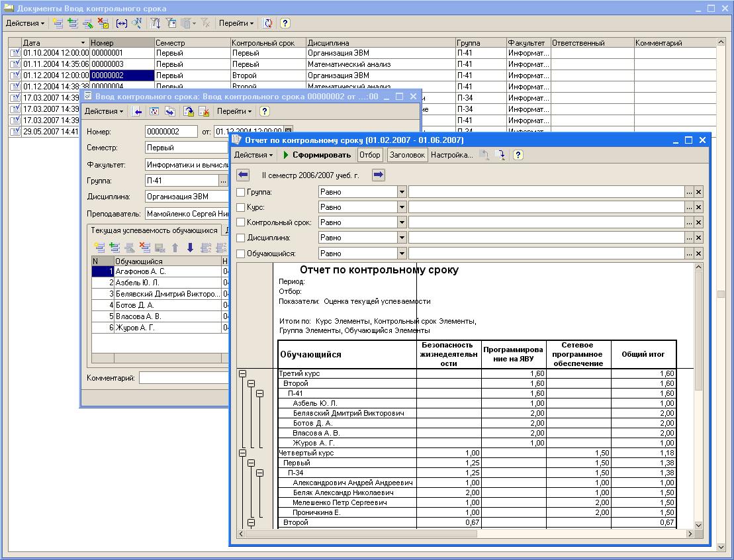Toggle the Отбор button in report toolbar
Screen dimensions: 734x560
(x=370, y=155)
